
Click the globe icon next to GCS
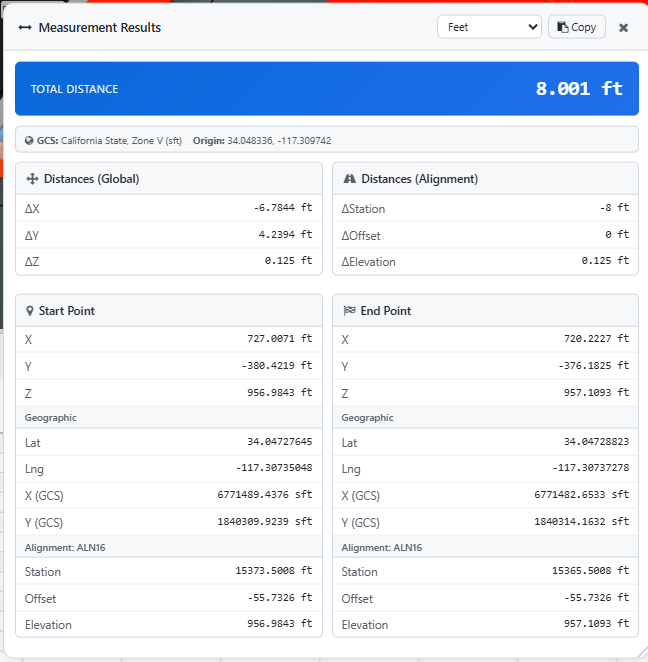coord(29,141)
